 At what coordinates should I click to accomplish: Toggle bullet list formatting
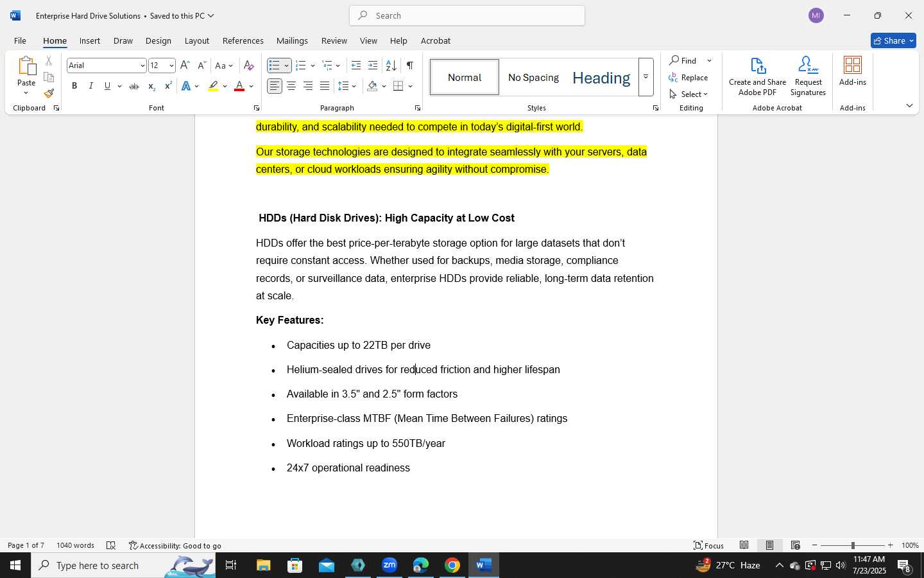pyautogui.click(x=275, y=66)
